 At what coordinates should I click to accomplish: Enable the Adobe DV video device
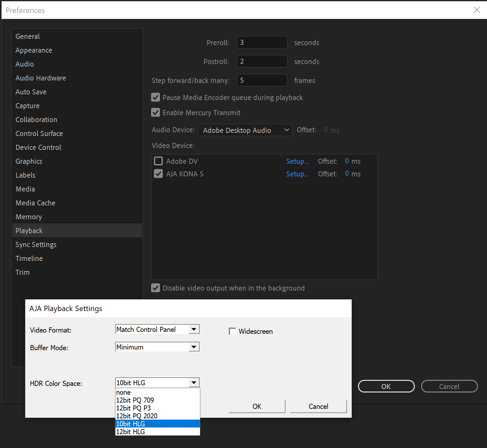158,161
